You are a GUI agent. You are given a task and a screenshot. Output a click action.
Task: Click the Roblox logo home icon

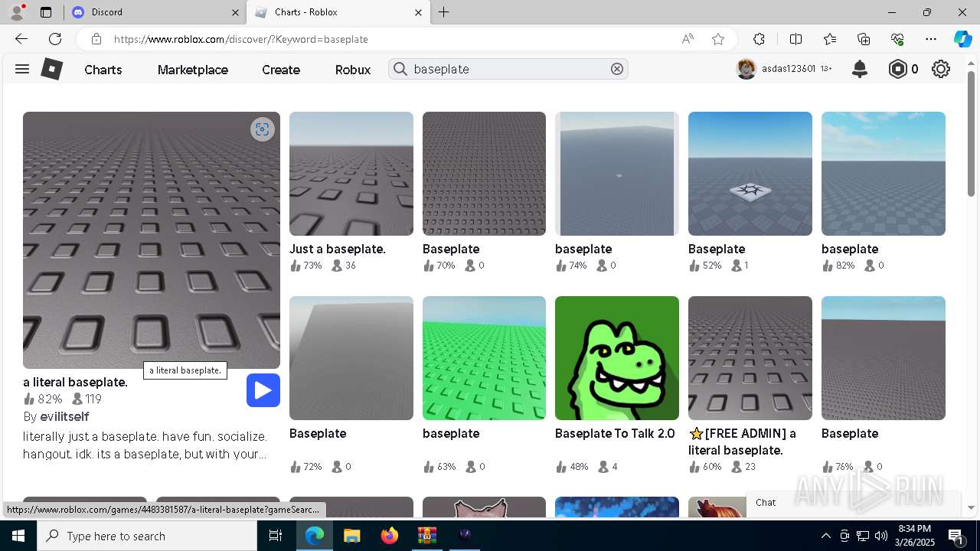tap(52, 69)
